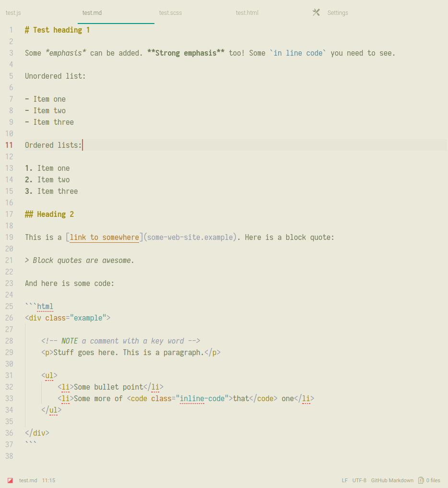Click the '> Block quotes are awesome.' line
The image size is (448, 488).
[x=80, y=260]
